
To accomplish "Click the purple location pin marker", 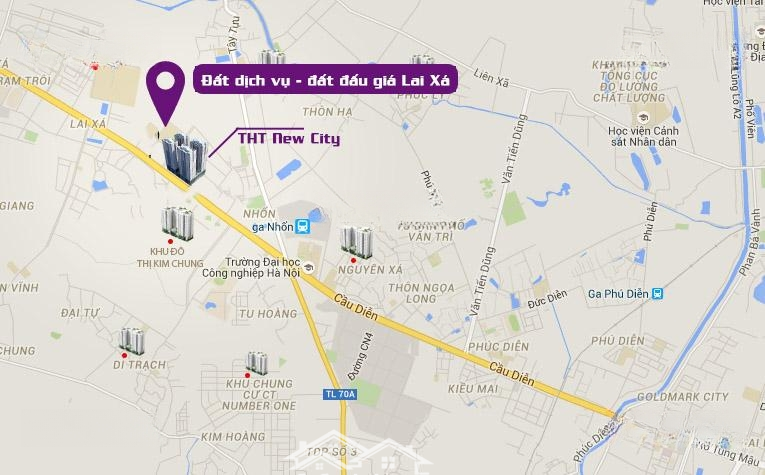I will (x=166, y=93).
